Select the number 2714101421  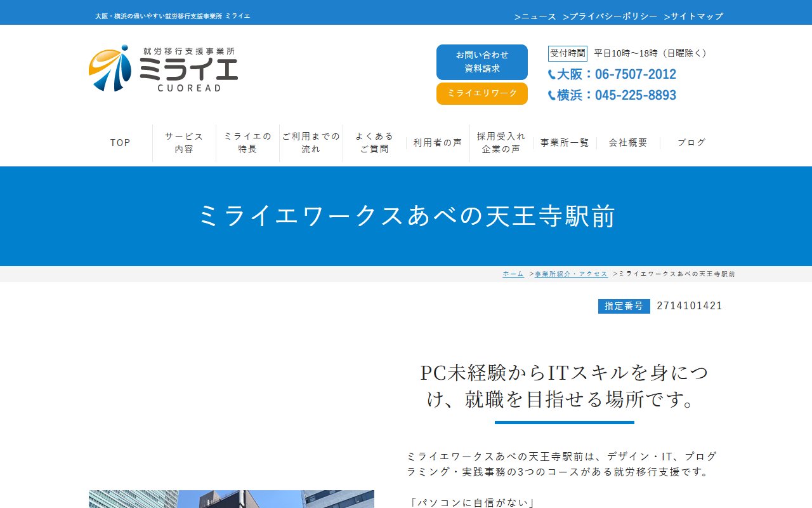point(690,306)
